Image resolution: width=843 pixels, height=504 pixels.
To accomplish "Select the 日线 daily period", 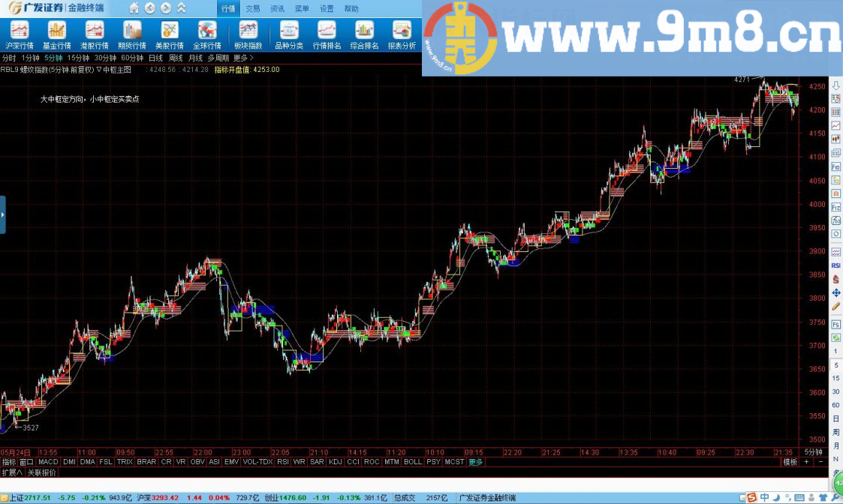I will point(155,58).
